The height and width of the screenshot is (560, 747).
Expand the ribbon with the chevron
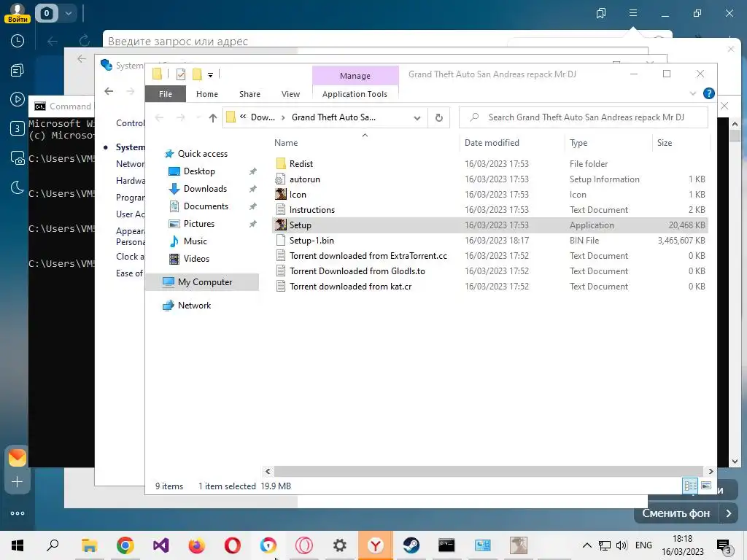[693, 93]
